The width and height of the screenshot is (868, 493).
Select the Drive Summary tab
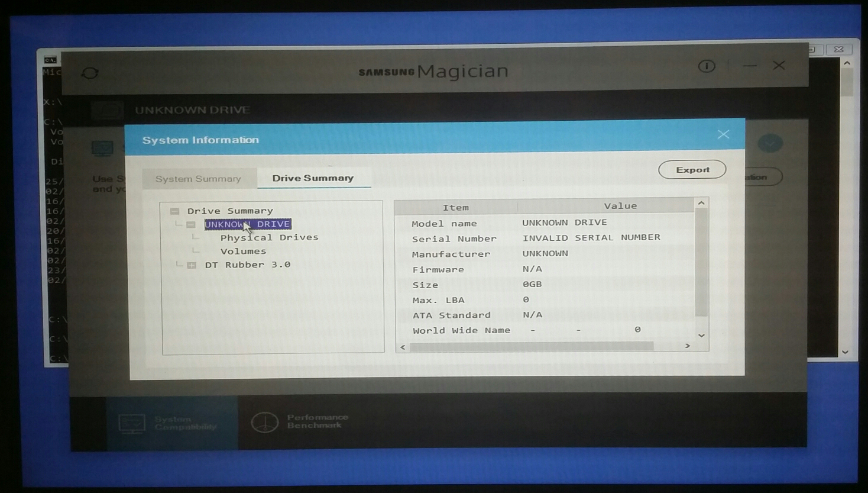[313, 178]
